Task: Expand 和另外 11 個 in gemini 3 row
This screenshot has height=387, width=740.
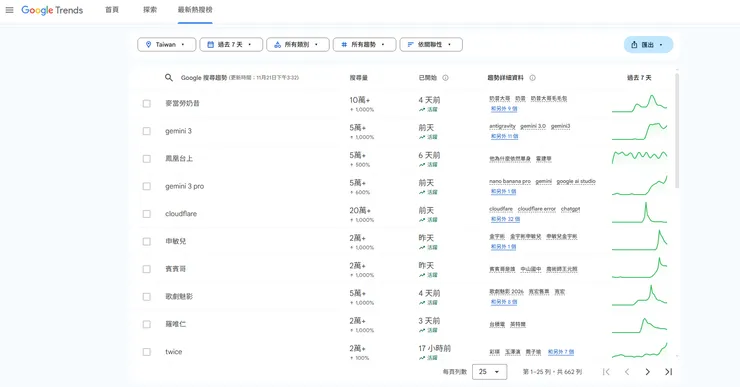Action: (505, 136)
